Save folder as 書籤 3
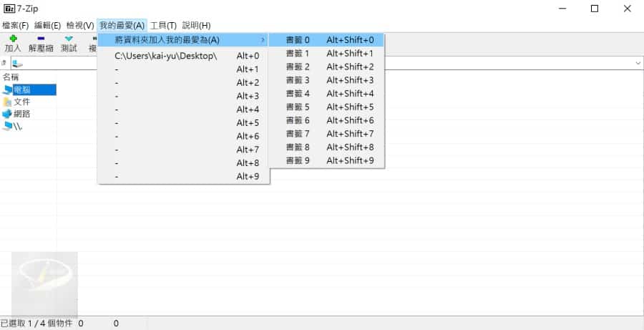 tap(326, 80)
